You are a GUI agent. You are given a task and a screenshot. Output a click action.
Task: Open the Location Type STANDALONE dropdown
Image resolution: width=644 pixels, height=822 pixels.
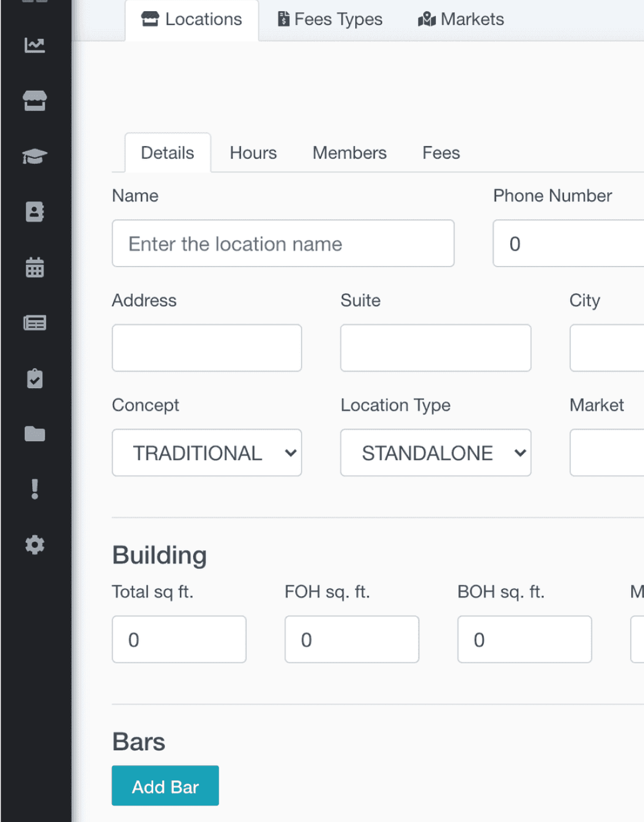tap(436, 453)
